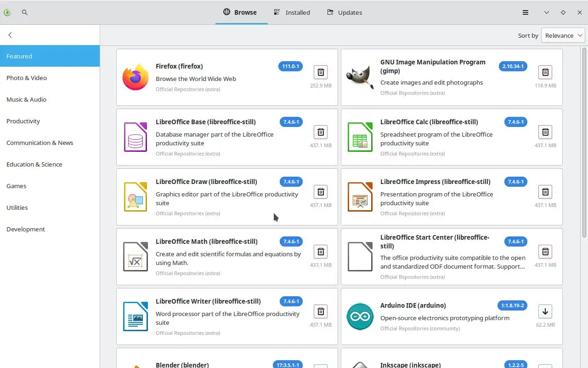Click the LibreOffice Base database icon
Image resolution: width=588 pixels, height=368 pixels.
[136, 137]
